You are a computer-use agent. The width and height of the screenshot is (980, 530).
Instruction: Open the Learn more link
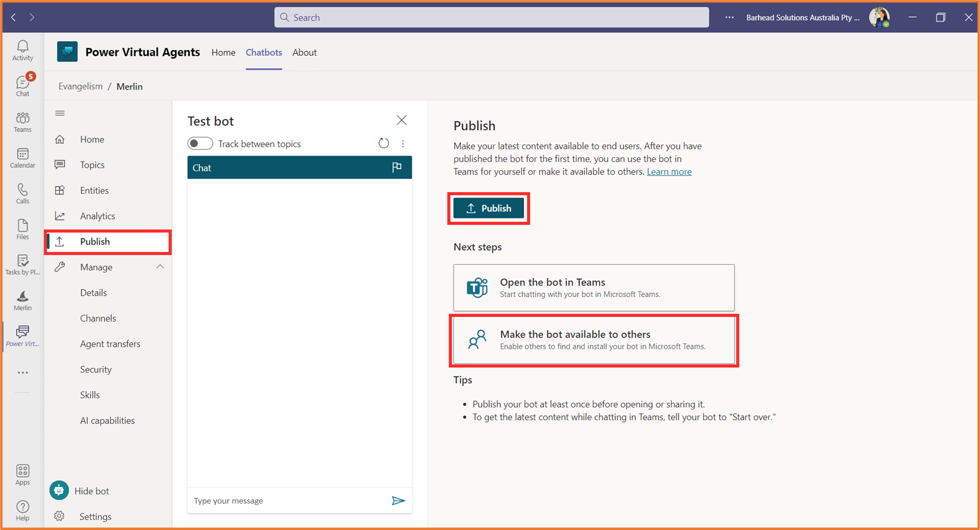point(669,172)
